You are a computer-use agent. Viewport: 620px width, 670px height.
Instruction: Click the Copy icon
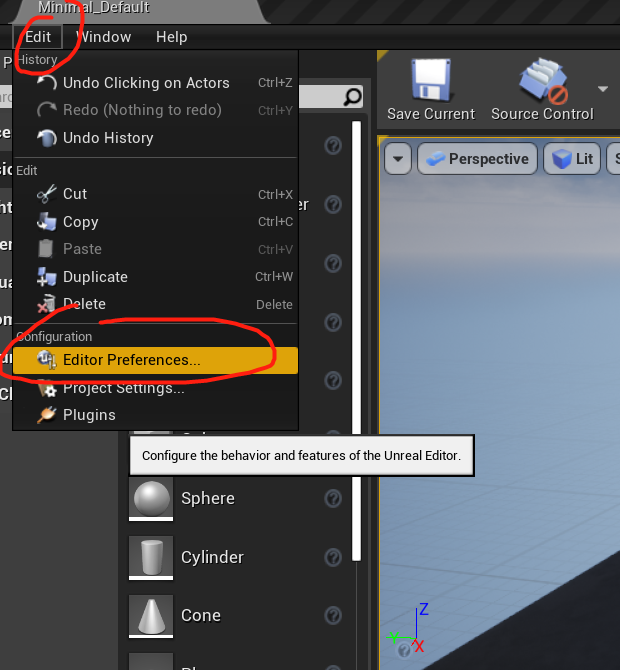point(47,222)
